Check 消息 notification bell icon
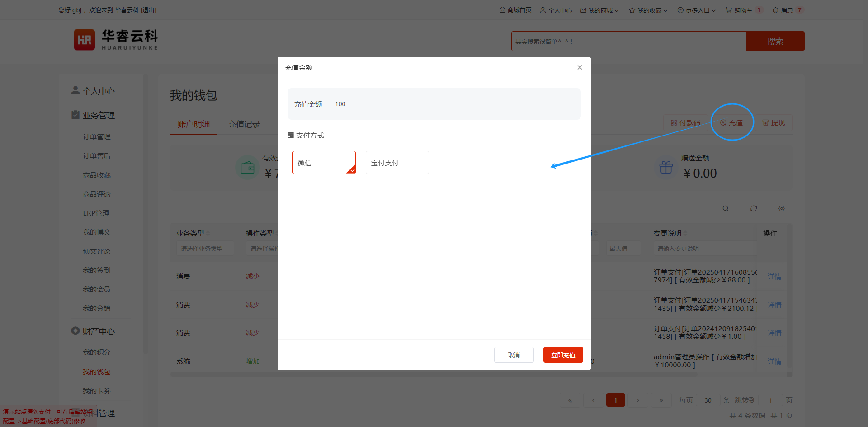 tap(776, 10)
